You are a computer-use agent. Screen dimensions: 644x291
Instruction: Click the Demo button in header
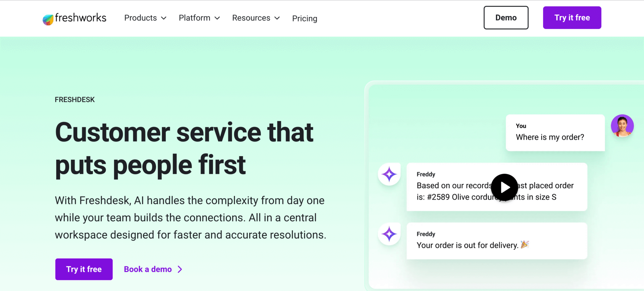point(506,18)
